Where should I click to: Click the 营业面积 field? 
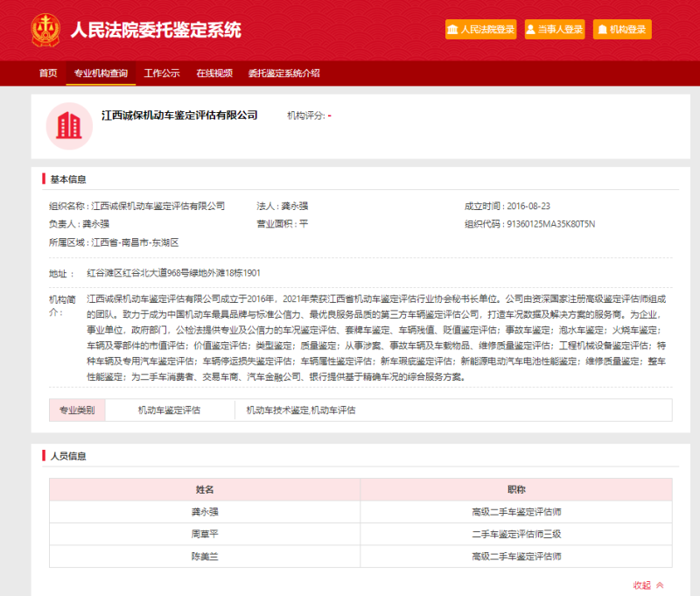point(282,224)
